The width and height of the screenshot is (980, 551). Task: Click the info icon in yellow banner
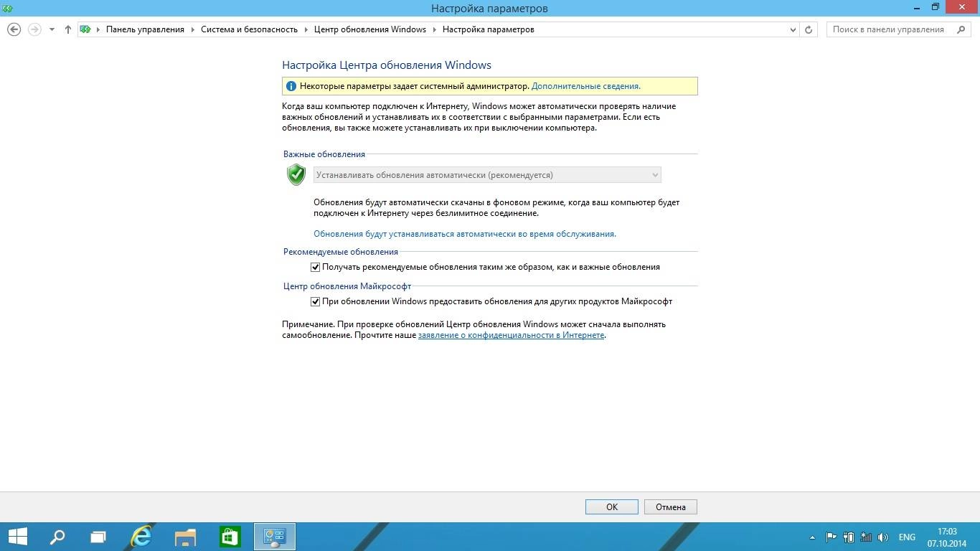(291, 86)
